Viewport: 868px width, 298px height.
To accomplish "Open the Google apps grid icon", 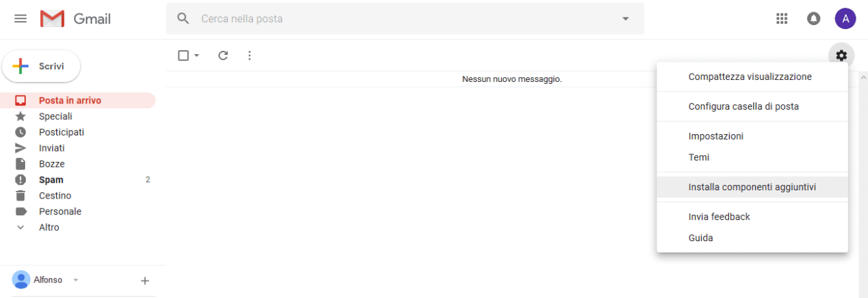I will point(782,18).
